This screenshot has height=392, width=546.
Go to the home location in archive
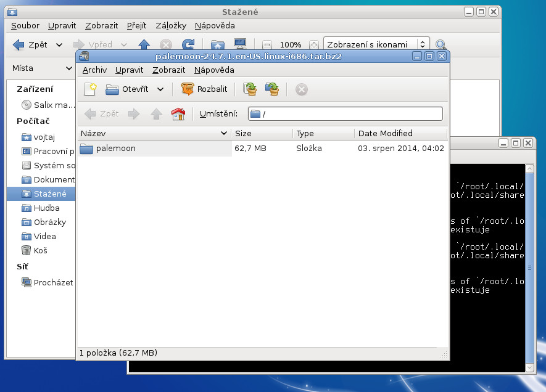click(178, 114)
